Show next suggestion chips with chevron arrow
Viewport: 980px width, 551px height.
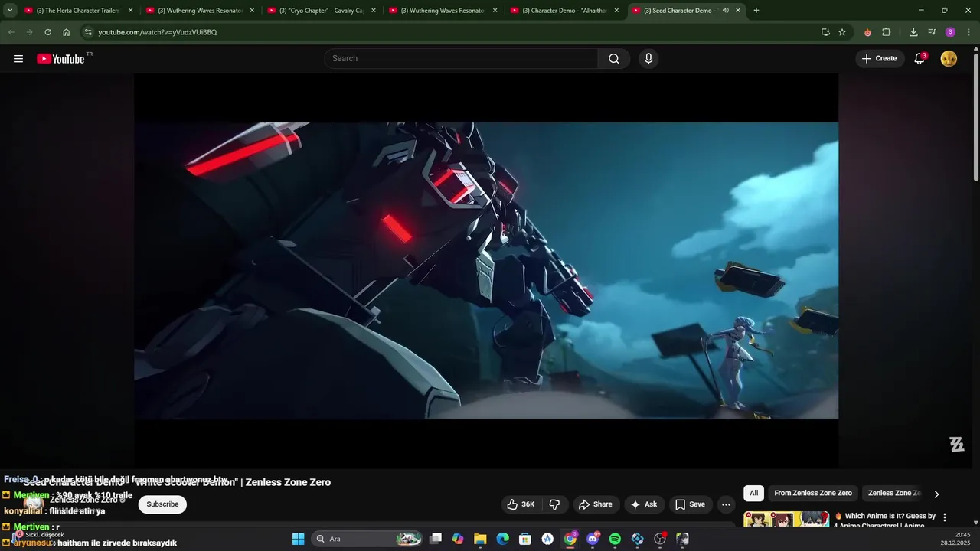936,494
